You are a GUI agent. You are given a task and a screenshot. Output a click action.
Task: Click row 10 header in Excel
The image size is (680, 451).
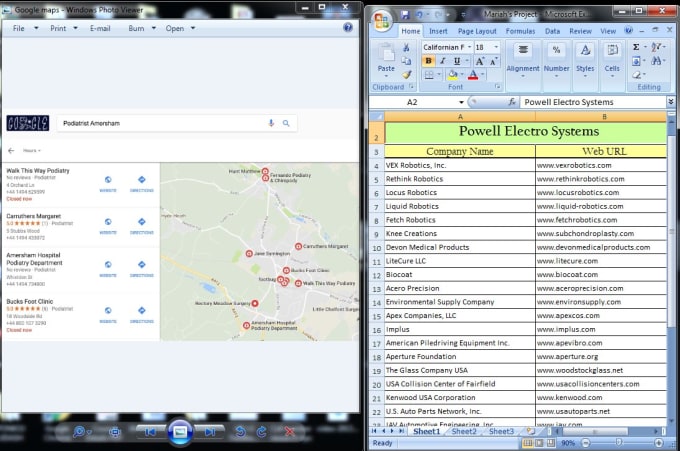[x=376, y=248]
